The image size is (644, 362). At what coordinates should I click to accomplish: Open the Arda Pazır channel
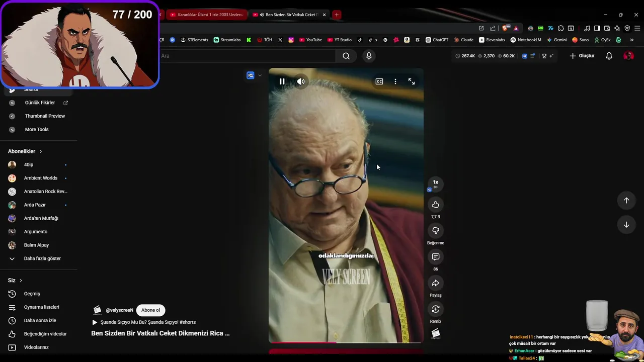tap(38, 205)
